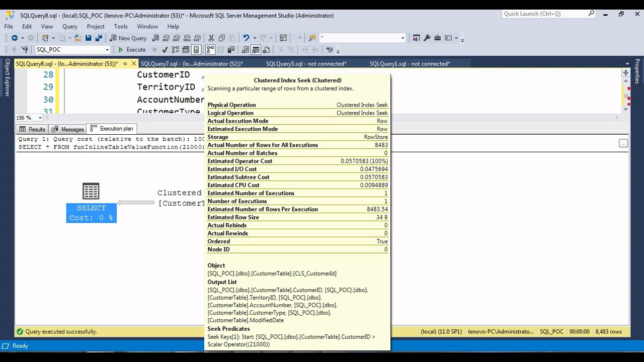
Task: Open the Project menu
Action: [x=96, y=26]
